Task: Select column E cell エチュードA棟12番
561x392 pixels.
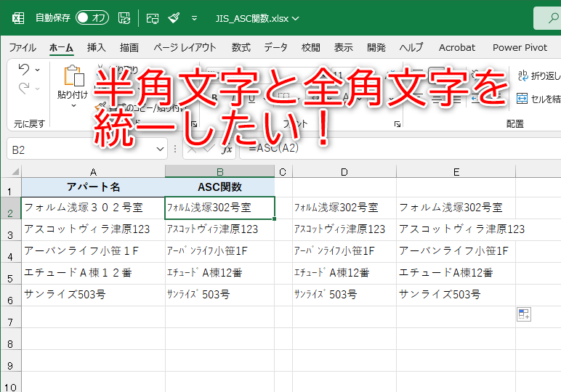Action: (456, 273)
